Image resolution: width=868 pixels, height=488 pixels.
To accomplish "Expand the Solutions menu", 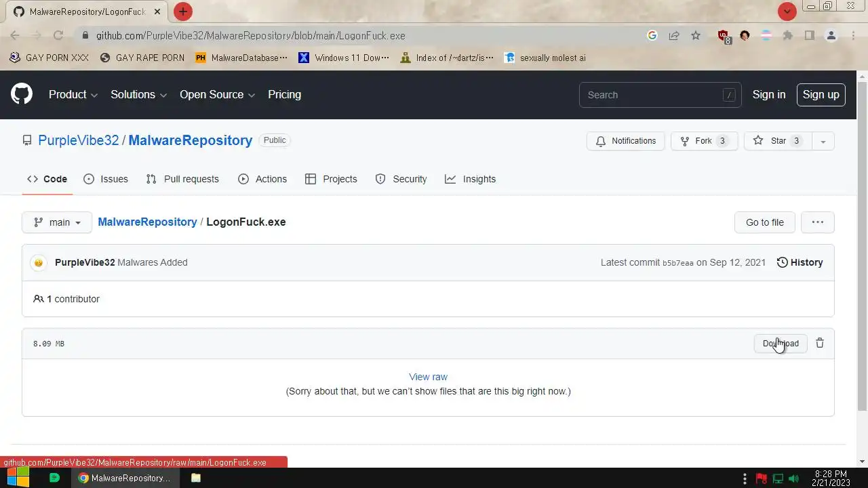I will point(139,94).
